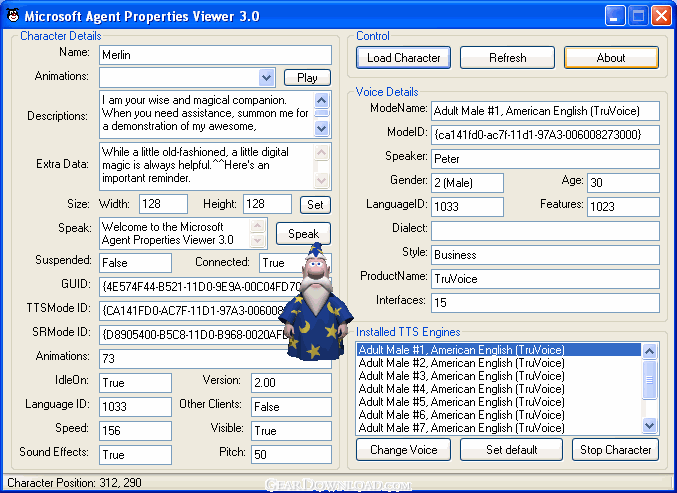Select Adult Male #4 TruVoice engine

pyautogui.click(x=499, y=389)
